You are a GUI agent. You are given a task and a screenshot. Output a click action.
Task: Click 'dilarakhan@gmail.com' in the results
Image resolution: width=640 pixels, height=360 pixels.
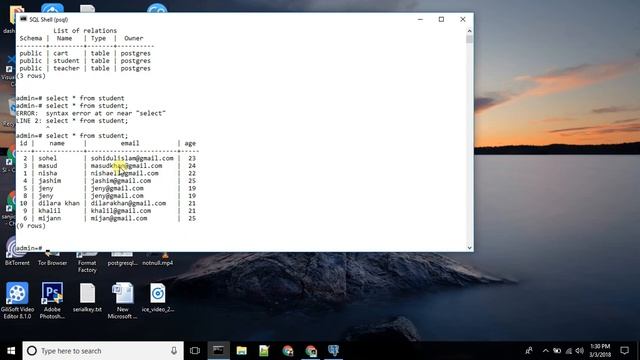tap(128, 203)
